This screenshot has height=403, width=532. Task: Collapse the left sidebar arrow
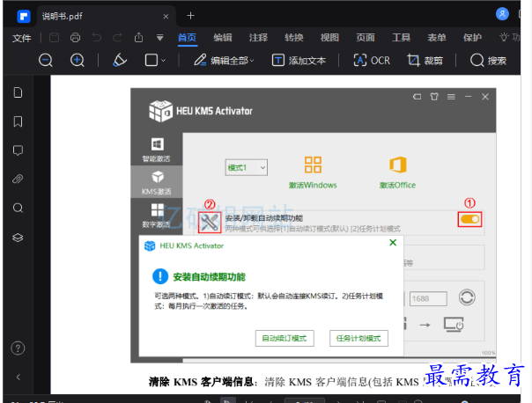[x=18, y=377]
